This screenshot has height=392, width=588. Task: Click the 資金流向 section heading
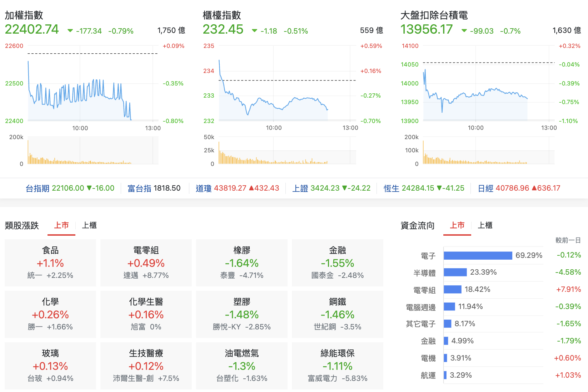tap(418, 225)
